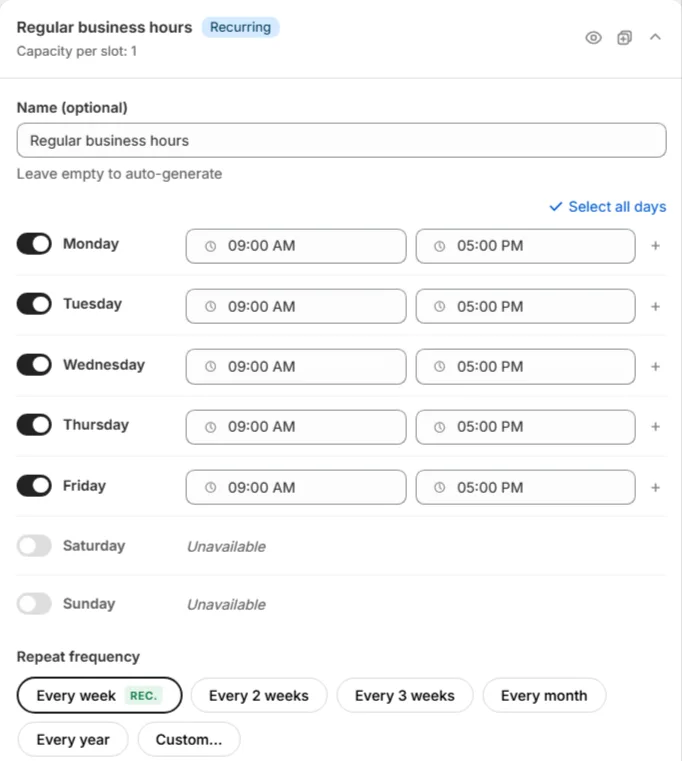Click the Regular business hours header title

[104, 27]
